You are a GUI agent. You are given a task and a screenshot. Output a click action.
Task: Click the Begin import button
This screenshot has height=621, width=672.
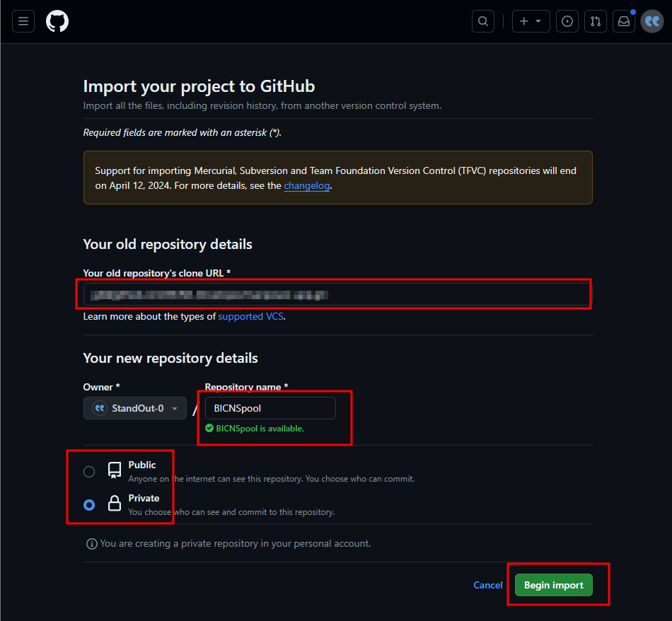click(x=554, y=585)
